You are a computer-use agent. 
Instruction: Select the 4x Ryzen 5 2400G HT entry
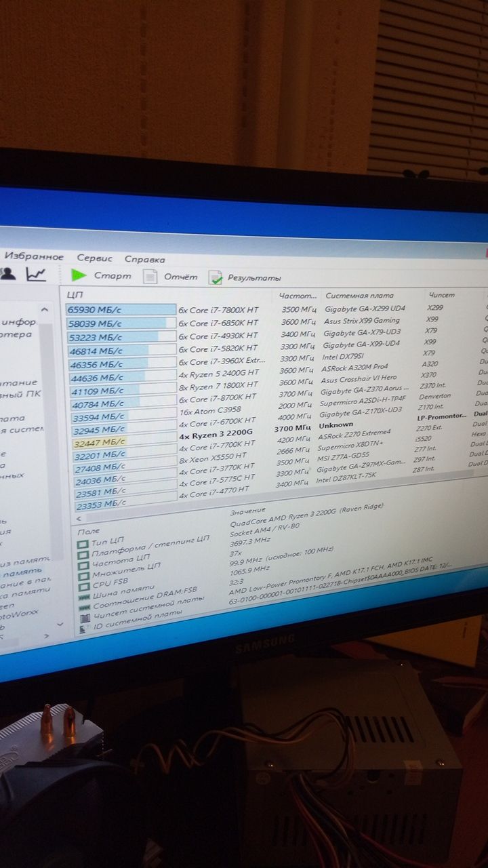click(218, 375)
